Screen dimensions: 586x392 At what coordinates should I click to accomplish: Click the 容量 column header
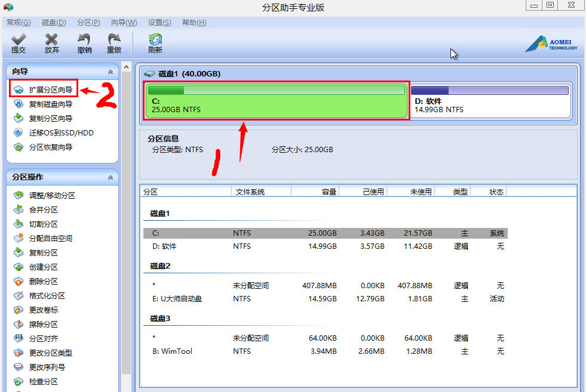click(329, 192)
